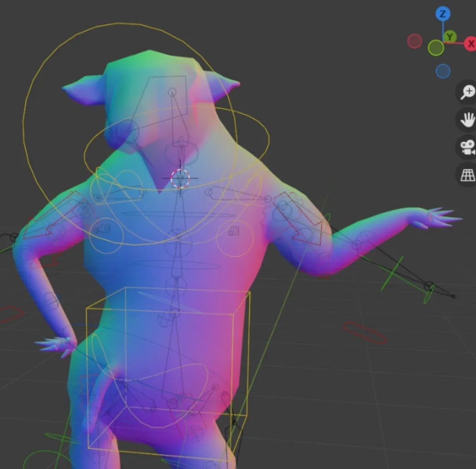Click the magnifier zoom view icon
Screen dimensions: 476x469
(467, 92)
